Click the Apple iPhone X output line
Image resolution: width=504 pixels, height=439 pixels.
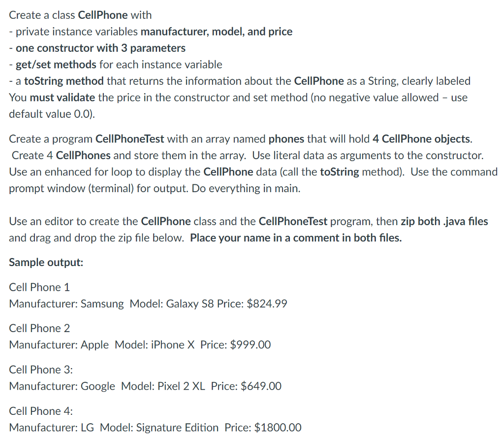[140, 344]
